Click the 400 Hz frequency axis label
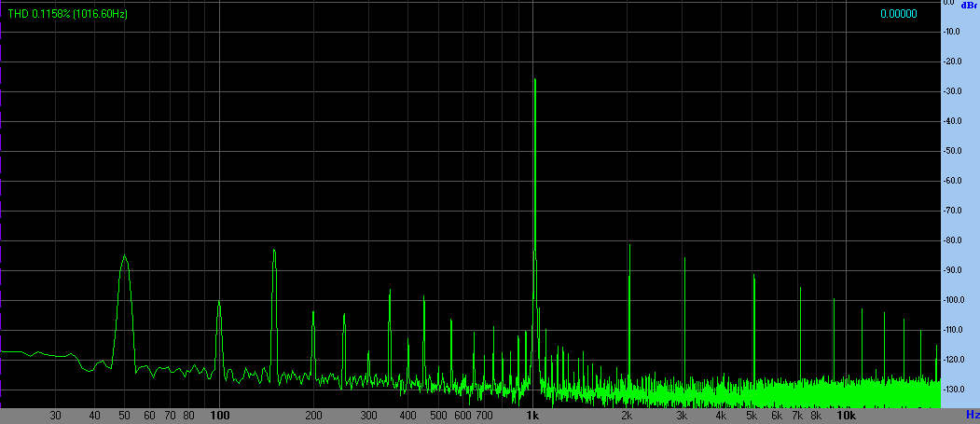Image resolution: width=980 pixels, height=424 pixels. click(408, 416)
